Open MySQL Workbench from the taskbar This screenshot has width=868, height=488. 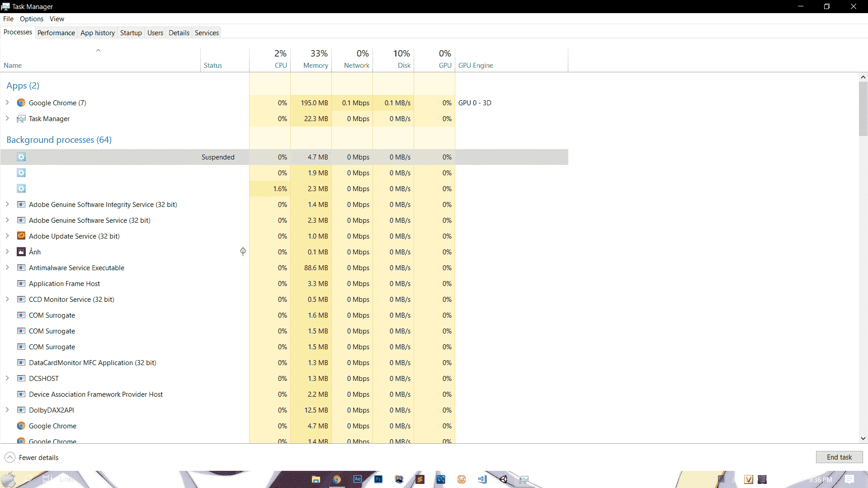pyautogui.click(x=441, y=479)
